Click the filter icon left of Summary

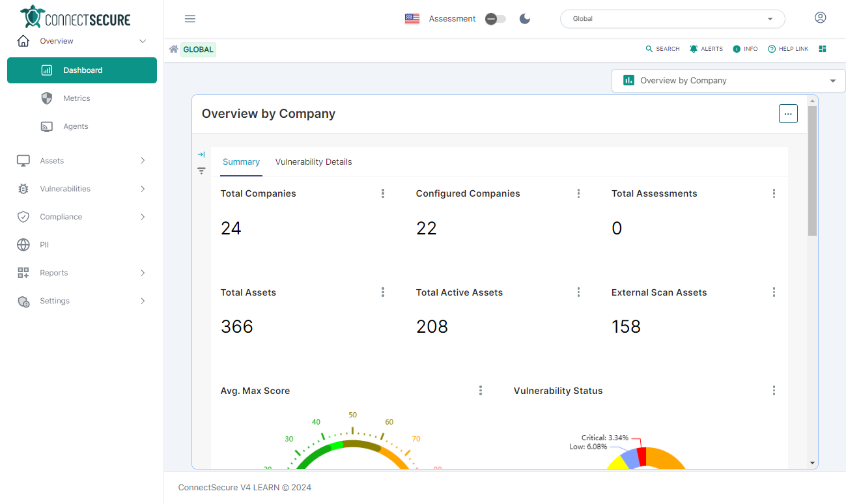pos(201,171)
